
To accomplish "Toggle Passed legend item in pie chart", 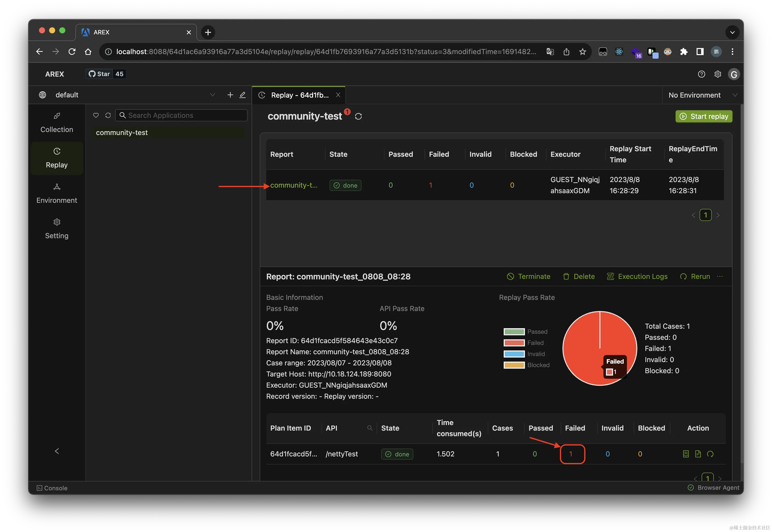I will pyautogui.click(x=525, y=332).
